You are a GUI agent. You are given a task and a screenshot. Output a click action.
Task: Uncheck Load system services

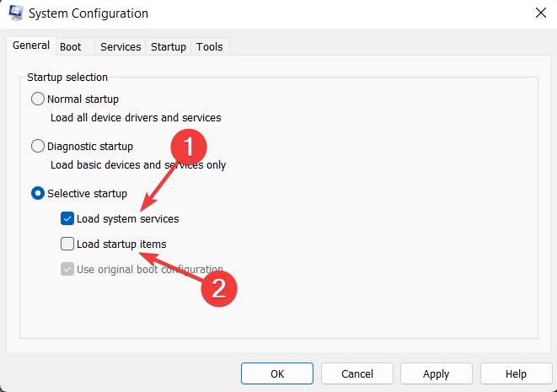(67, 218)
